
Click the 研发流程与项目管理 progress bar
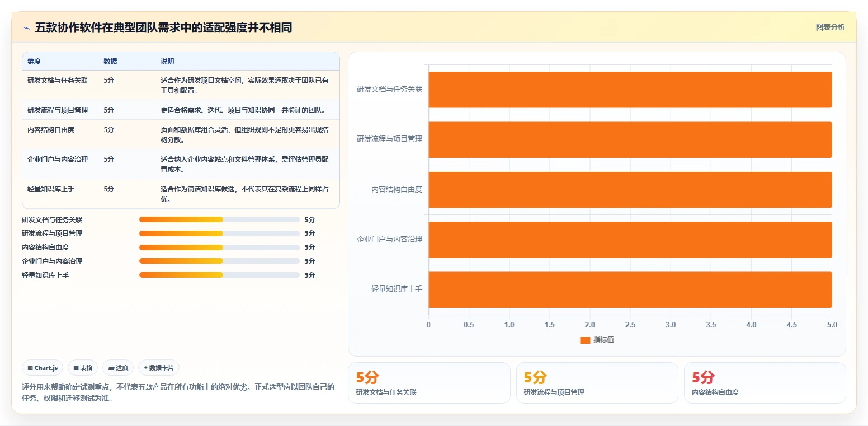(219, 233)
